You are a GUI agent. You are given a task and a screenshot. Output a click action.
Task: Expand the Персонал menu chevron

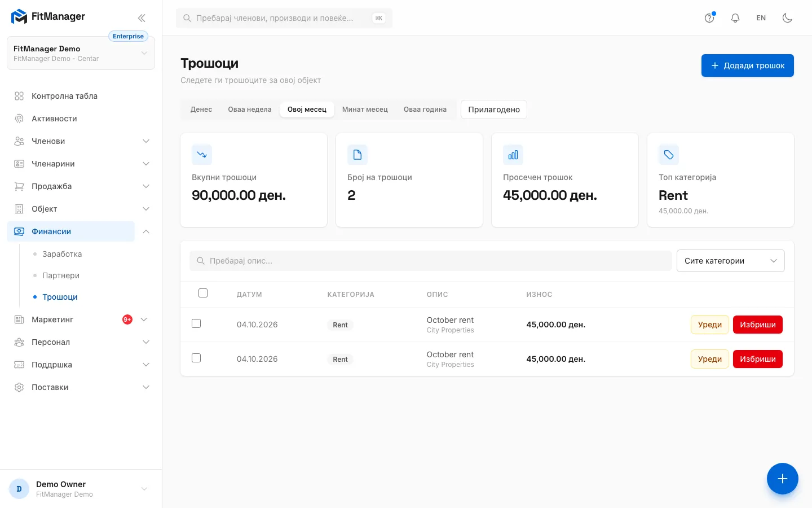tap(146, 342)
